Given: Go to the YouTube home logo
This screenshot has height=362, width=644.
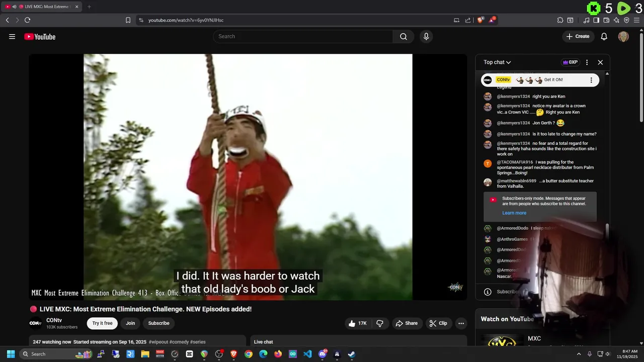Looking at the screenshot, I should point(40,36).
